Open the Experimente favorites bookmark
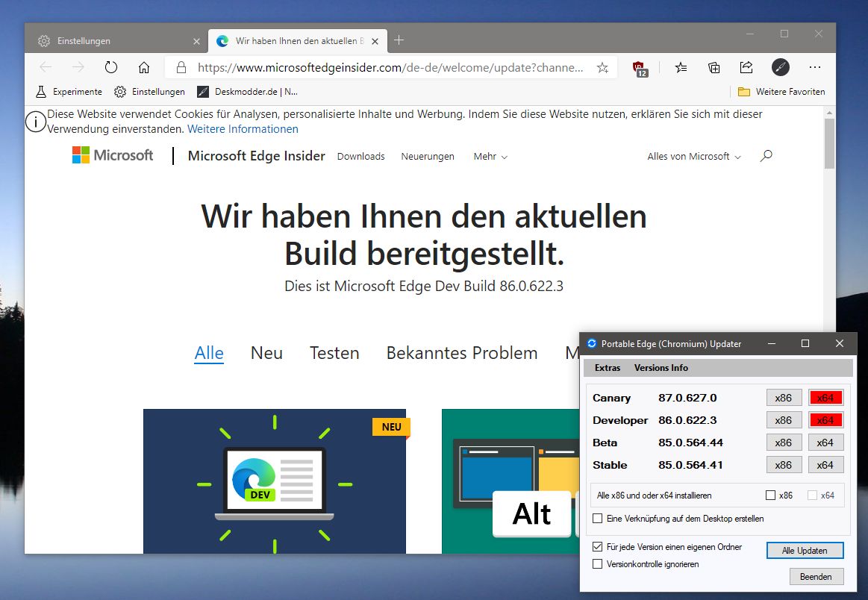This screenshot has width=868, height=600. pyautogui.click(x=69, y=92)
